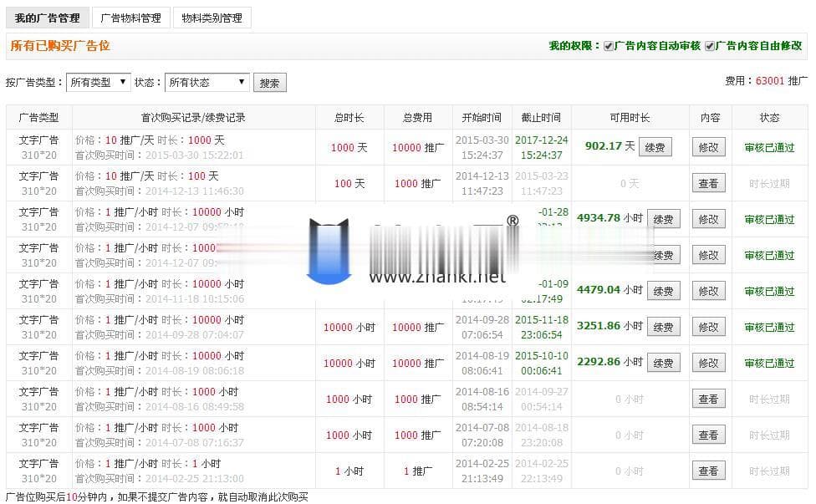816x504 pixels.
Task: Click 续费 beside 4934.78 小时
Action: (x=663, y=219)
